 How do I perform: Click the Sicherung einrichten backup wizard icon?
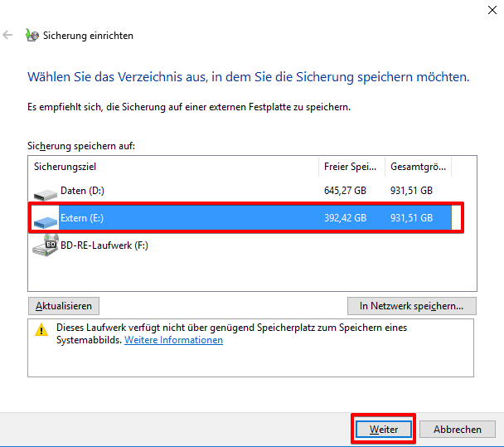click(x=32, y=35)
